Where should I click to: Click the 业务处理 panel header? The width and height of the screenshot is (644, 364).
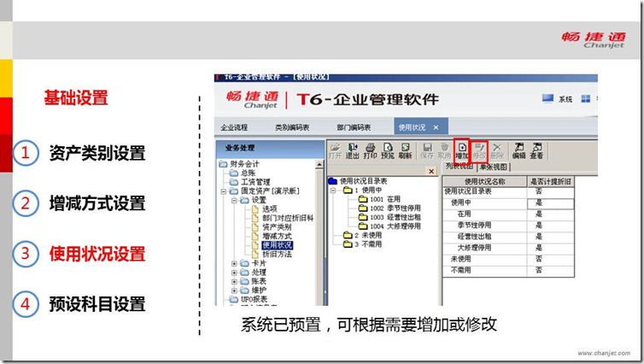coord(270,148)
